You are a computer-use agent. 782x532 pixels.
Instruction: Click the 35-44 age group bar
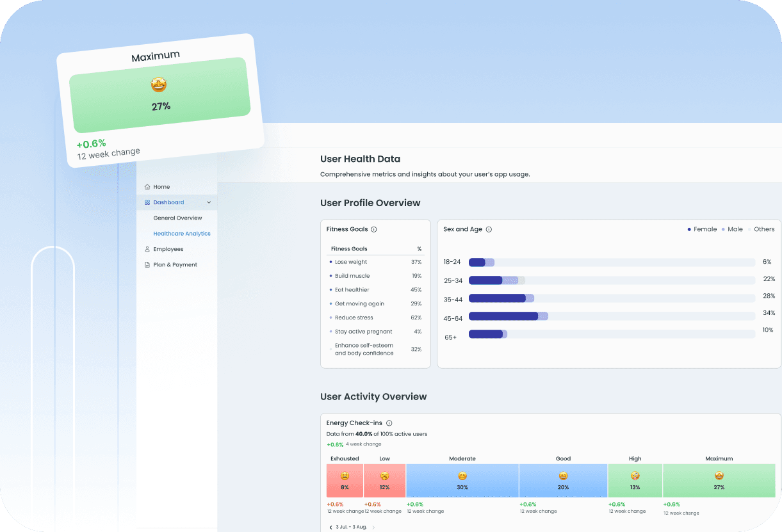click(x=612, y=298)
